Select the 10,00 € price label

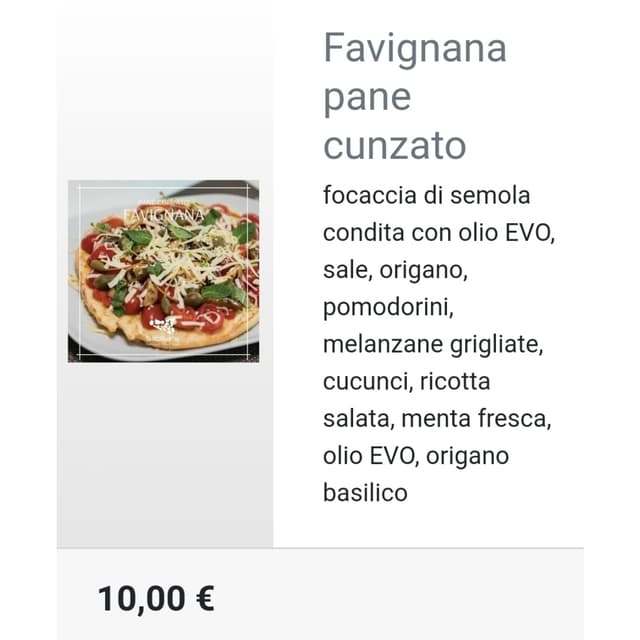[156, 599]
